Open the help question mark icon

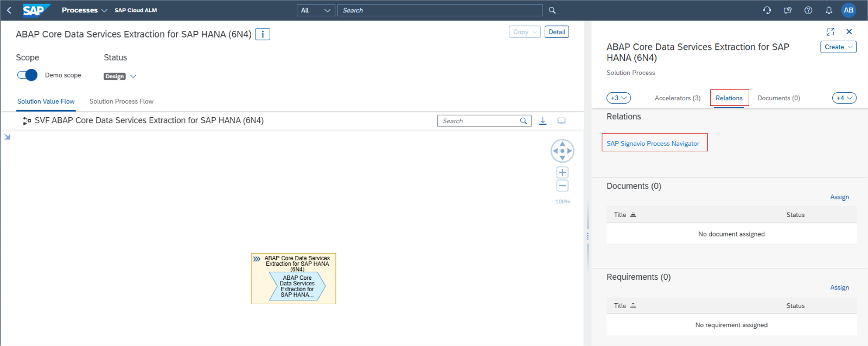tap(808, 10)
